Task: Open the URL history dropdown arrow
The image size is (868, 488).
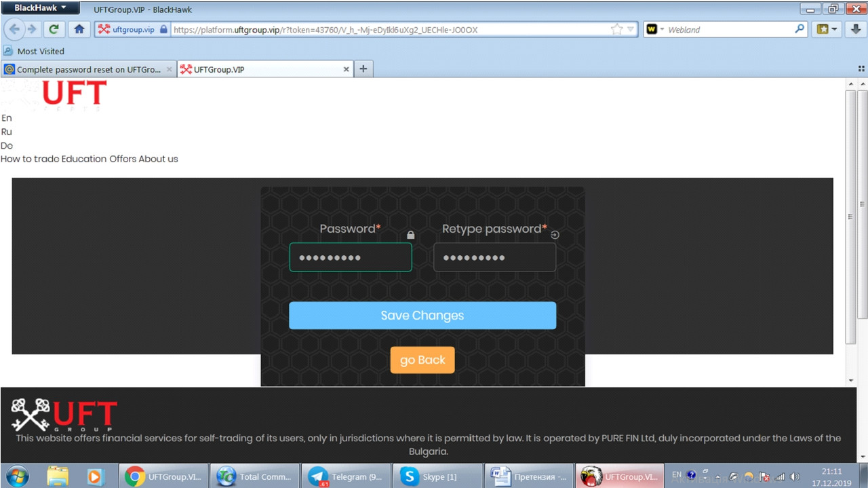Action: [x=631, y=29]
